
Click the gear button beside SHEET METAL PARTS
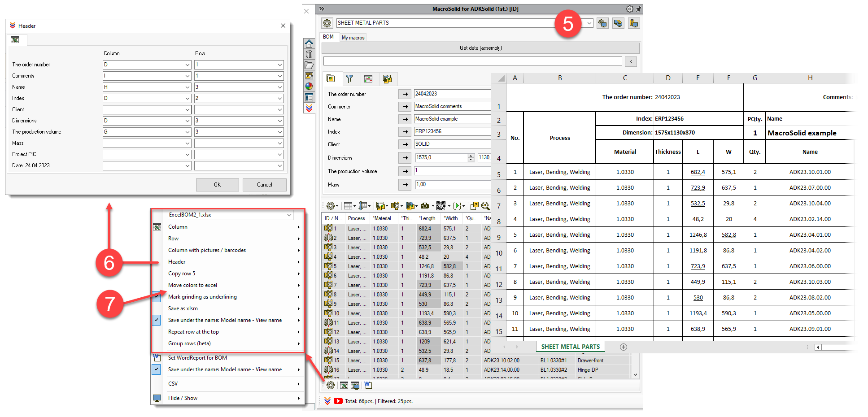point(327,23)
